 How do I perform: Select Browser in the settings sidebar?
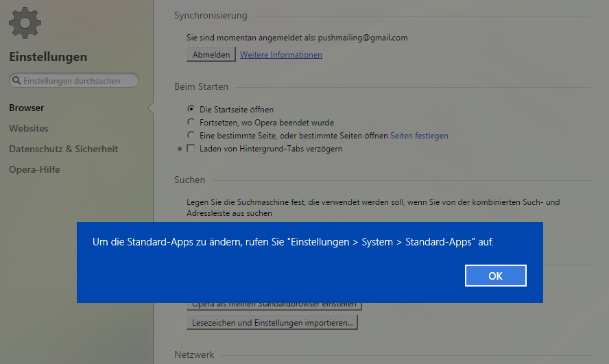point(27,108)
